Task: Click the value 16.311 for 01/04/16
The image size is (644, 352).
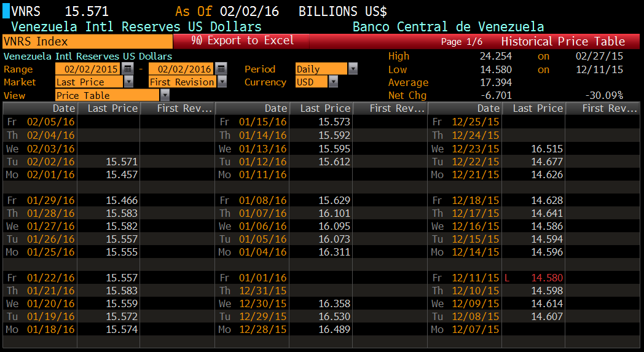Action: 334,252
